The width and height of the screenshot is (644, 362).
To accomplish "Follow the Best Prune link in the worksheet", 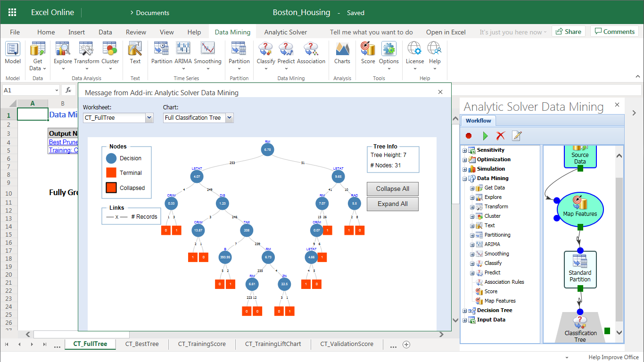I will pos(64,142).
